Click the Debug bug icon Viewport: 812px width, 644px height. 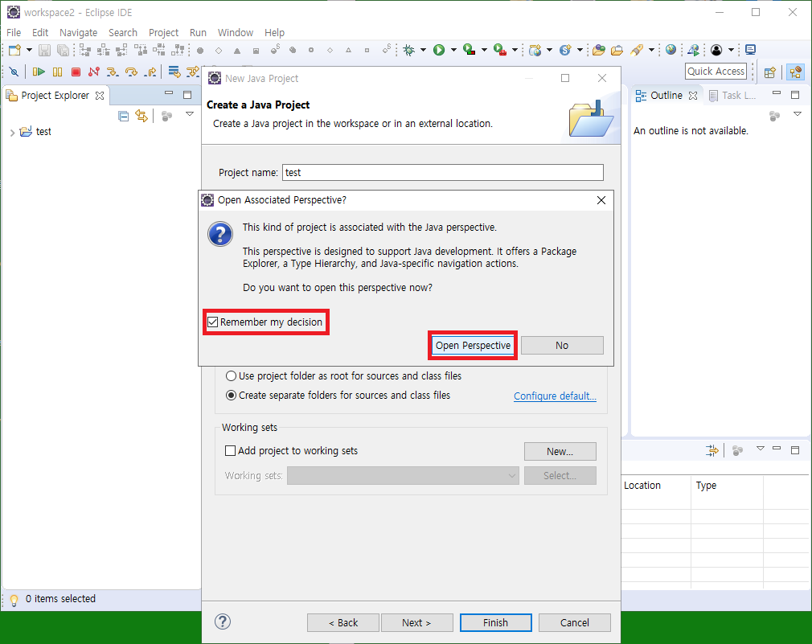pyautogui.click(x=409, y=50)
